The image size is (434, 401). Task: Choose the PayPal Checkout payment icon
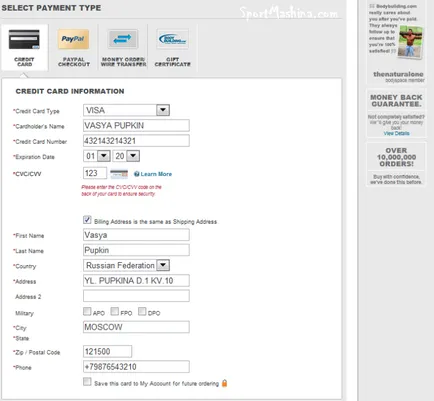click(x=73, y=39)
